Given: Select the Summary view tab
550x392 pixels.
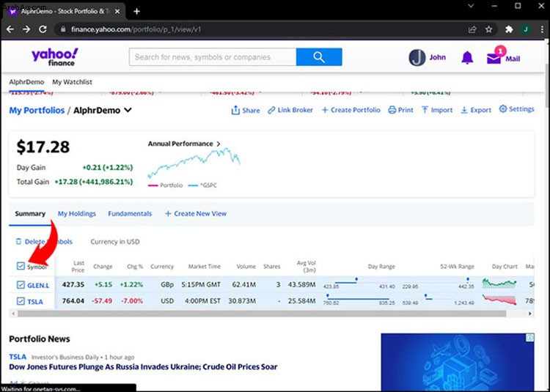Looking at the screenshot, I should pos(30,214).
